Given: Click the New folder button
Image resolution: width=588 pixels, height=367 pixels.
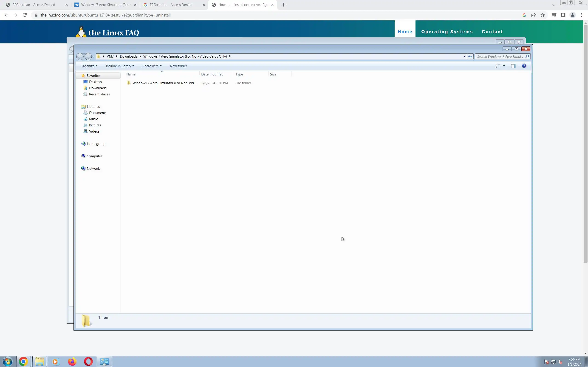Looking at the screenshot, I should [x=178, y=66].
